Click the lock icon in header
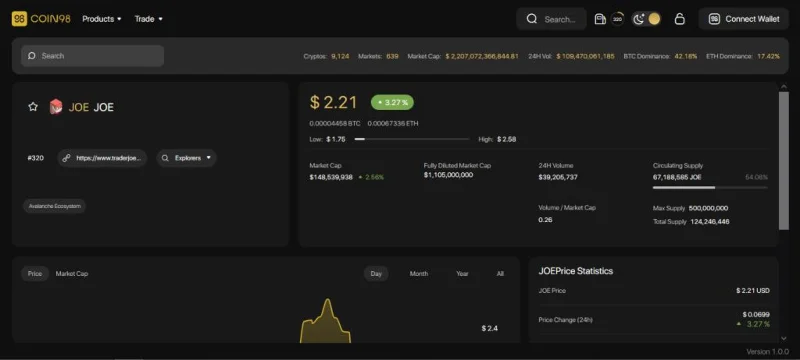Image resolution: width=800 pixels, height=360 pixels. [x=679, y=19]
